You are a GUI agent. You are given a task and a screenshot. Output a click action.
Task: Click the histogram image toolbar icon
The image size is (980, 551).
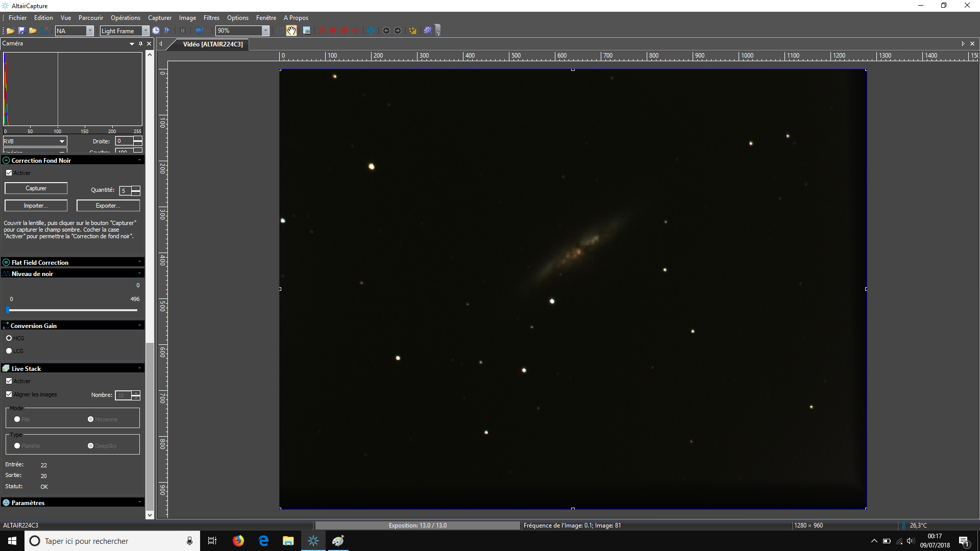(x=307, y=31)
